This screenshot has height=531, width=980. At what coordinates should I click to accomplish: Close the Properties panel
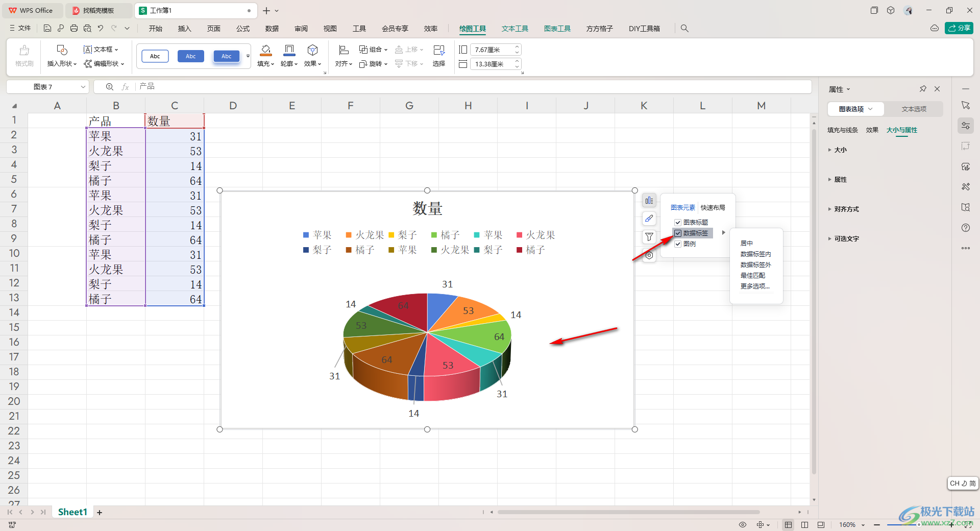tap(937, 89)
